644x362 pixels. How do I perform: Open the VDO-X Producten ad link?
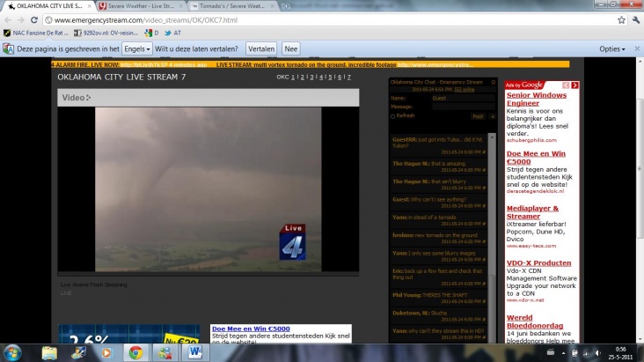click(538, 262)
